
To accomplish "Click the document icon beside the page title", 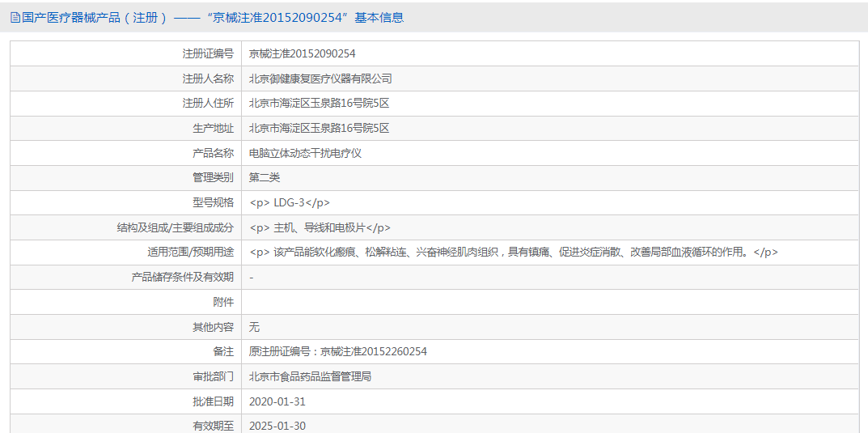I will click(x=15, y=18).
